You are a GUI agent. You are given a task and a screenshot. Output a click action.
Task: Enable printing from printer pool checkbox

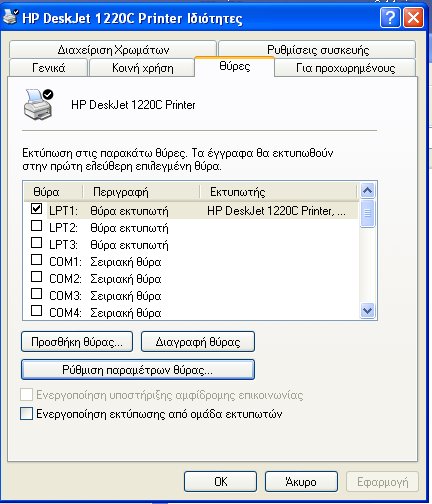tap(26, 413)
